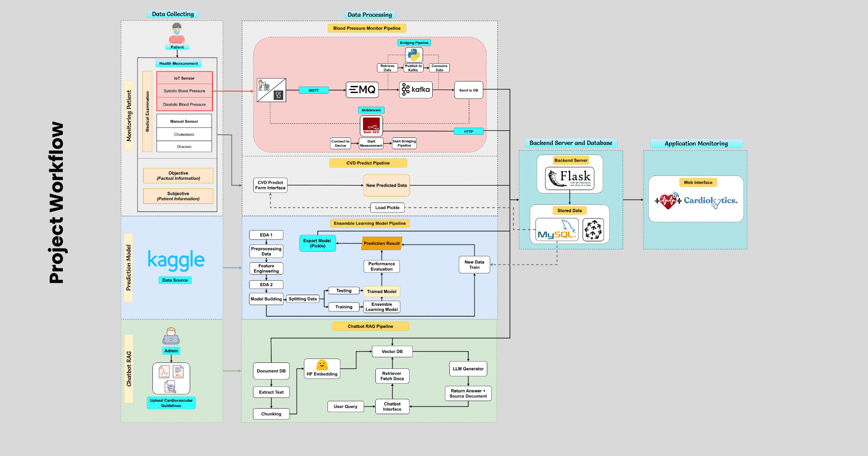Screen dimensions: 868x456
Task: Click the Vector DB node
Action: point(392,352)
